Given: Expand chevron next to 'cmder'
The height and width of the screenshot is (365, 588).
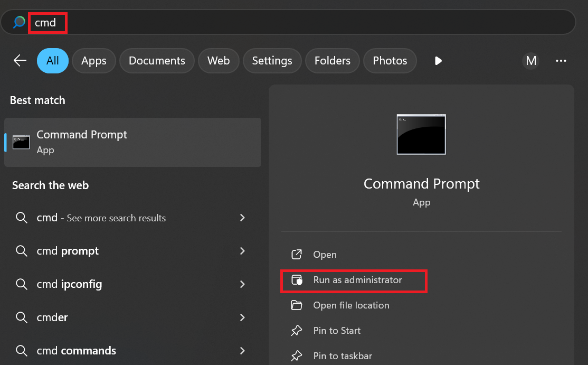Looking at the screenshot, I should click(242, 317).
